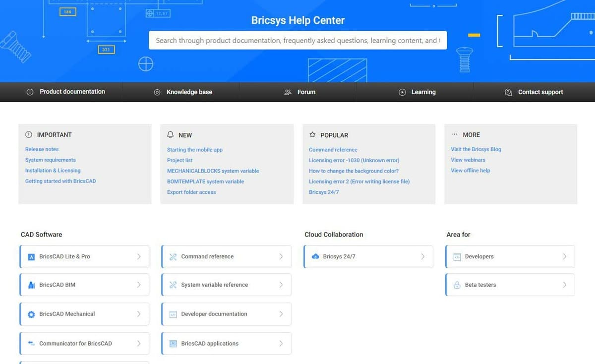595x364 pixels.
Task: Click the BricsCAD Mechanical gear icon
Action: [x=31, y=314]
